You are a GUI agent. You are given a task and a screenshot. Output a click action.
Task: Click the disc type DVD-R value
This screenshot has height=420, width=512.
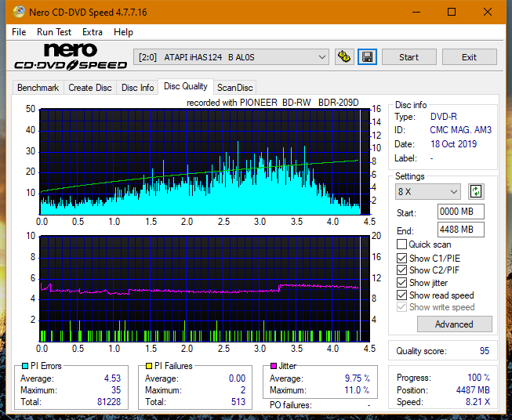point(444,117)
